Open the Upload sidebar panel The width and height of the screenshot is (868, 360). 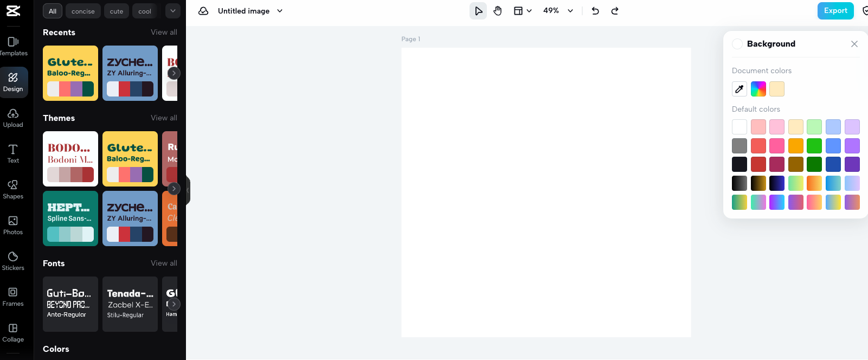pos(13,118)
